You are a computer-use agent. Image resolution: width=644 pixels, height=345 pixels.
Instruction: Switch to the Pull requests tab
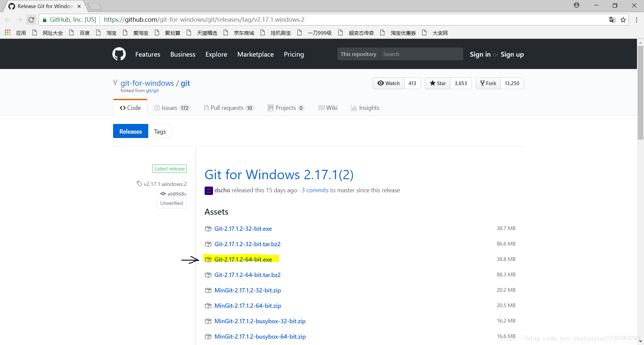pyautogui.click(x=229, y=108)
